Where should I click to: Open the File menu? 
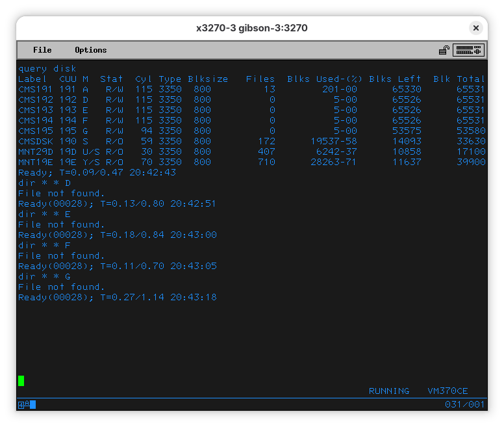(42, 50)
